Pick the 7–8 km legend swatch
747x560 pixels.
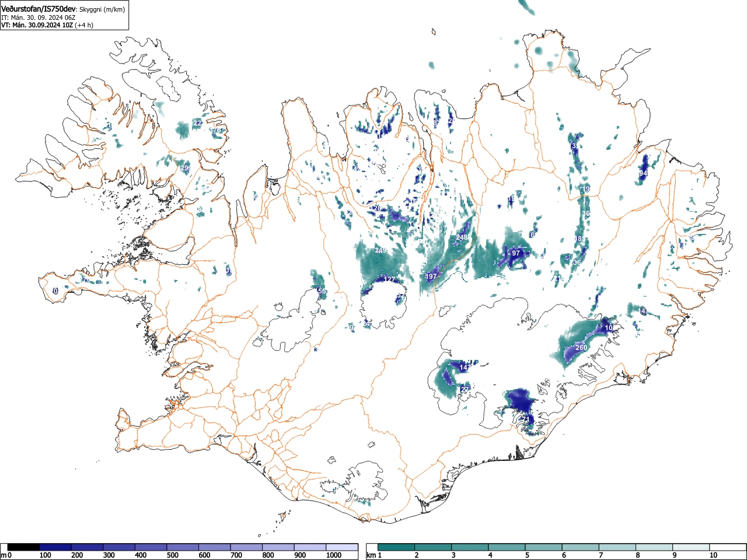[617, 547]
